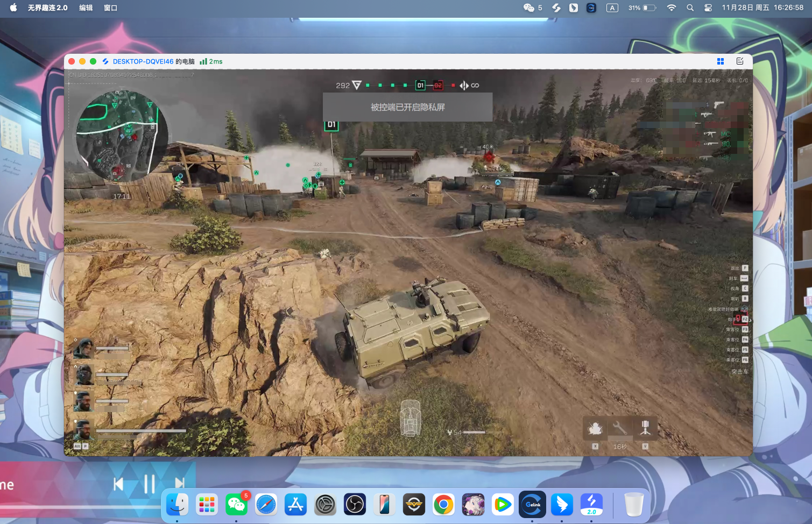This screenshot has height=524, width=812.
Task: Activate the wrench repair ability icon
Action: 620,428
